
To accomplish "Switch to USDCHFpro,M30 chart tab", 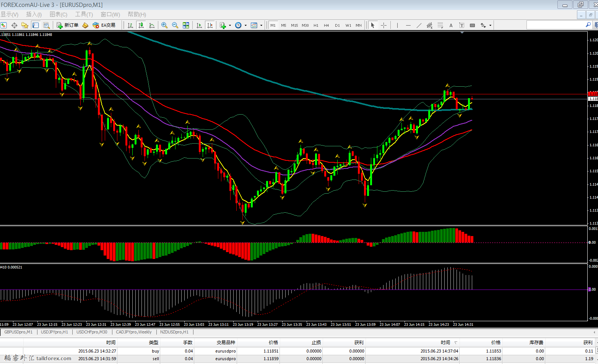I will pyautogui.click(x=92, y=332).
